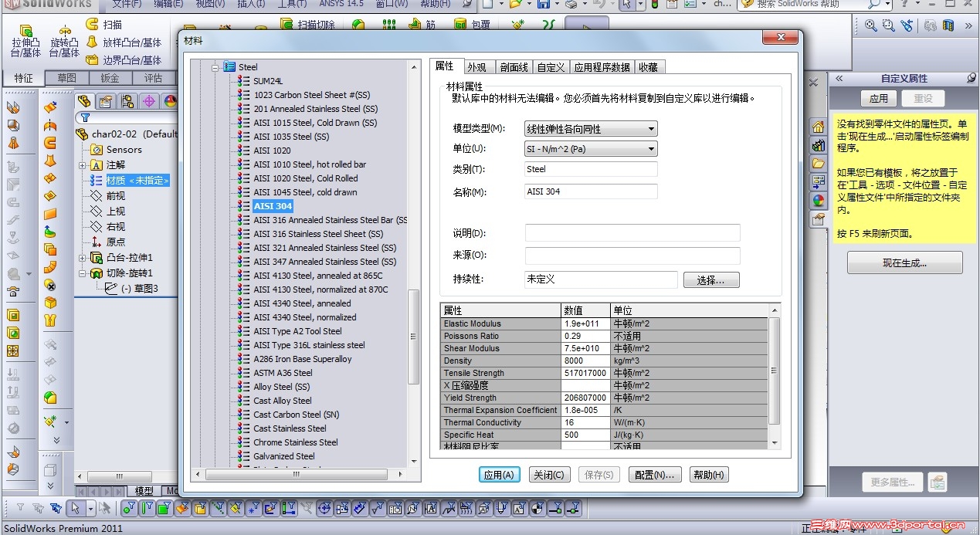This screenshot has width=980, height=535.
Task: Open the 钣金 command manager tab
Action: [110, 78]
